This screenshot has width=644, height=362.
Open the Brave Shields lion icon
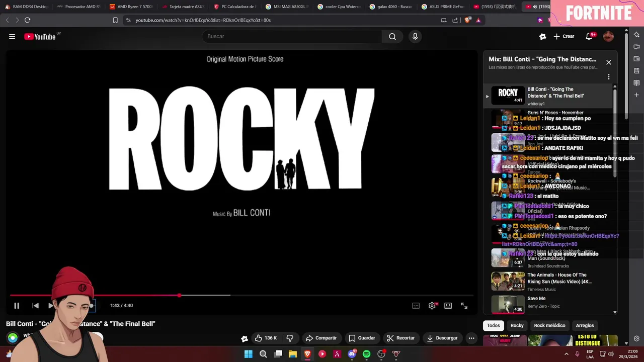[x=468, y=20]
